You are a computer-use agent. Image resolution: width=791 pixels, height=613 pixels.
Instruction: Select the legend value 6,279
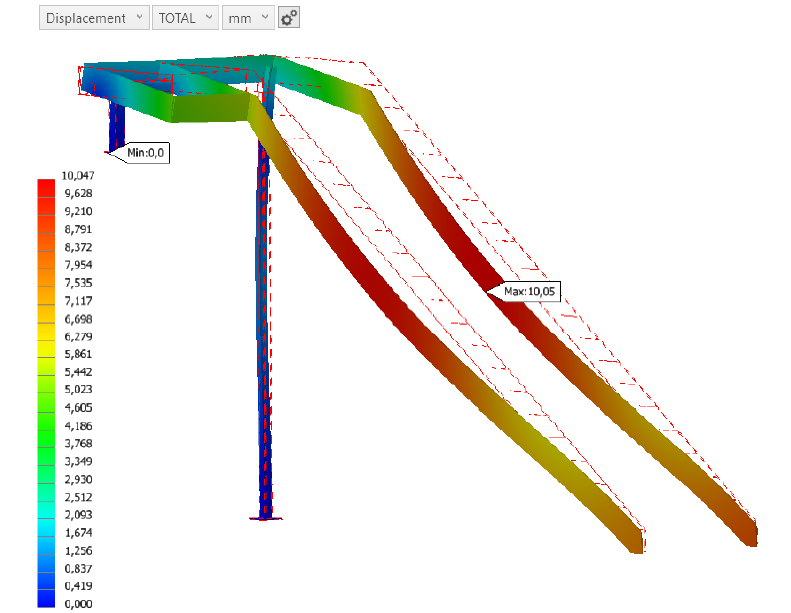pos(78,337)
